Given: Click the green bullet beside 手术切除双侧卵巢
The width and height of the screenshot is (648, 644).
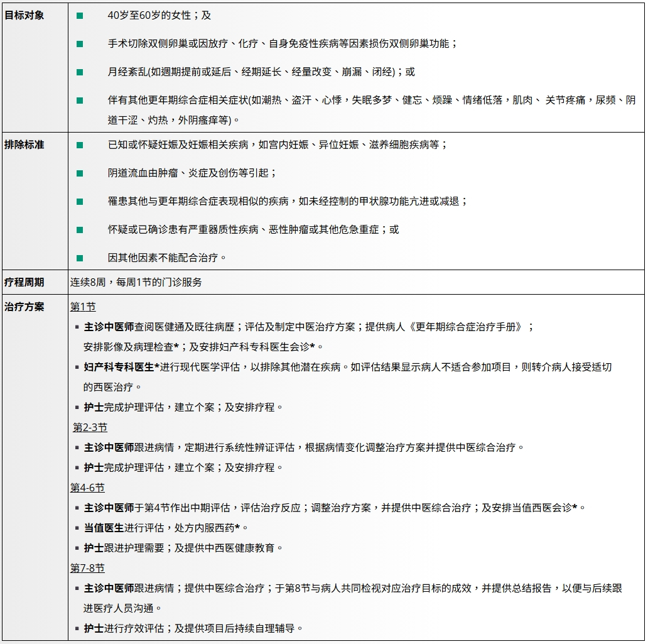Looking at the screenshot, I should [x=80, y=44].
